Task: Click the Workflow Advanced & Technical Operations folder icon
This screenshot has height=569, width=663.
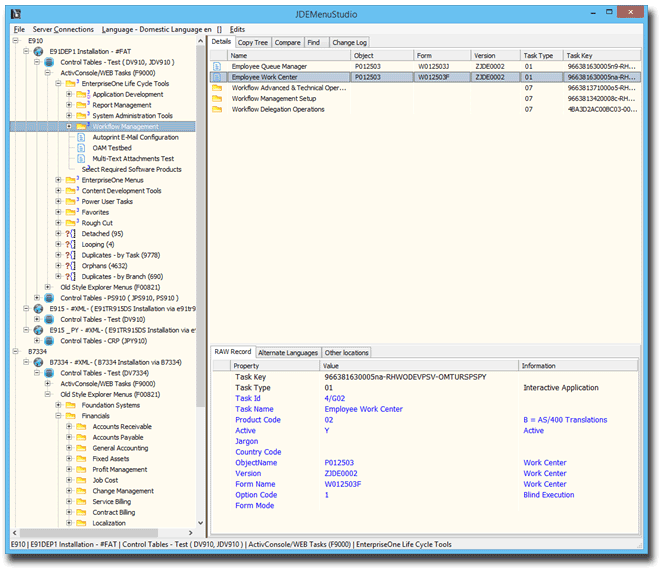Action: pos(217,88)
